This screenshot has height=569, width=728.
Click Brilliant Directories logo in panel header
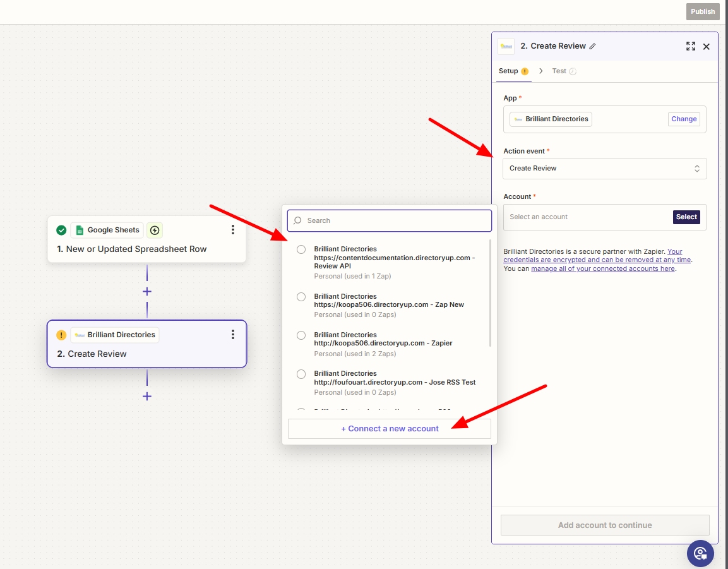click(506, 46)
